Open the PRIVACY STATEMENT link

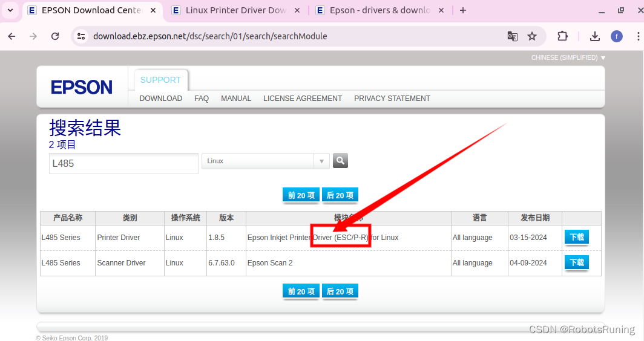[x=392, y=99]
